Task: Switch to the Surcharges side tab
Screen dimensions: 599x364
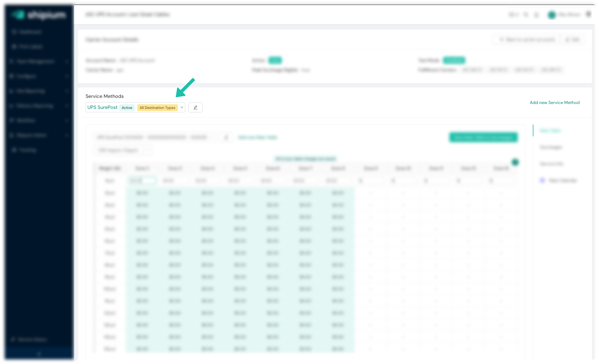Action: click(551, 147)
